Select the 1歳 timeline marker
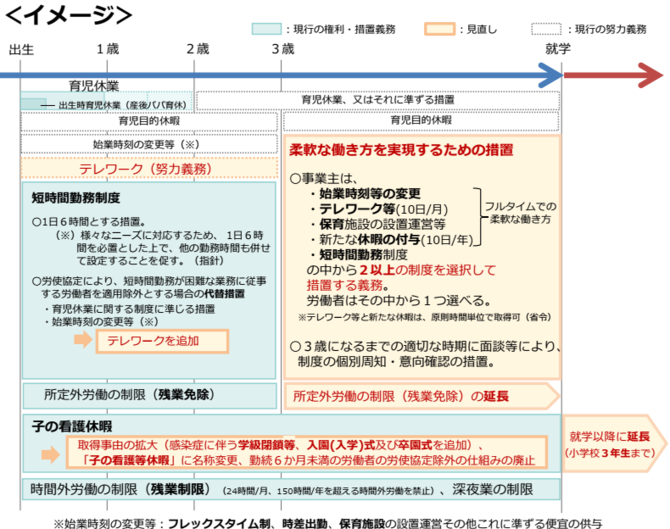The image size is (670, 529). 109,49
